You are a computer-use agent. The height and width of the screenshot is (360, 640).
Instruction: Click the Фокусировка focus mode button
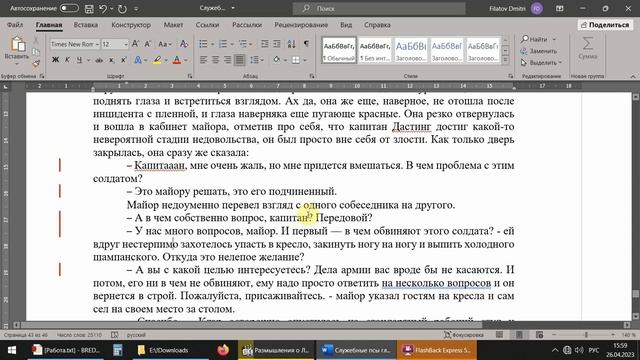(464, 335)
